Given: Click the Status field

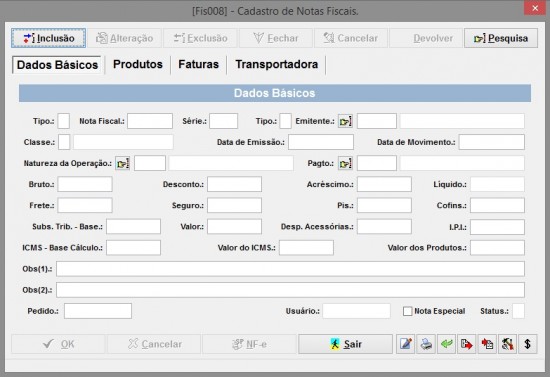Looking at the screenshot, I should click(518, 311).
